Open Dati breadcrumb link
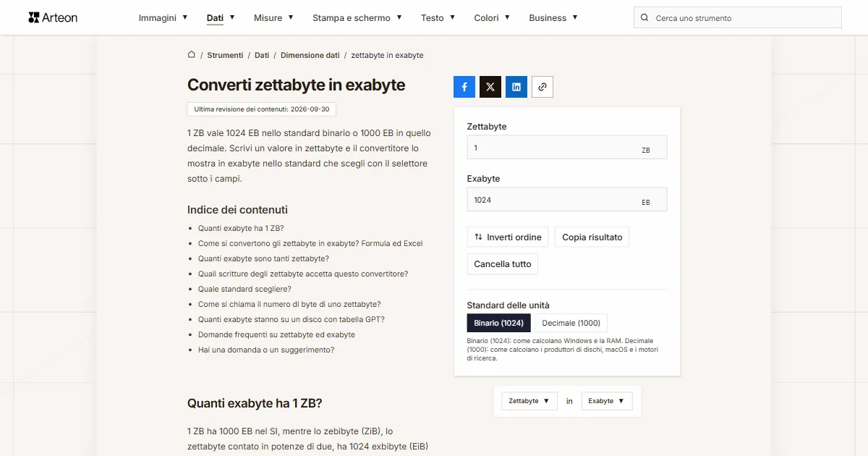Screen dimensions: 868x456 point(262,55)
